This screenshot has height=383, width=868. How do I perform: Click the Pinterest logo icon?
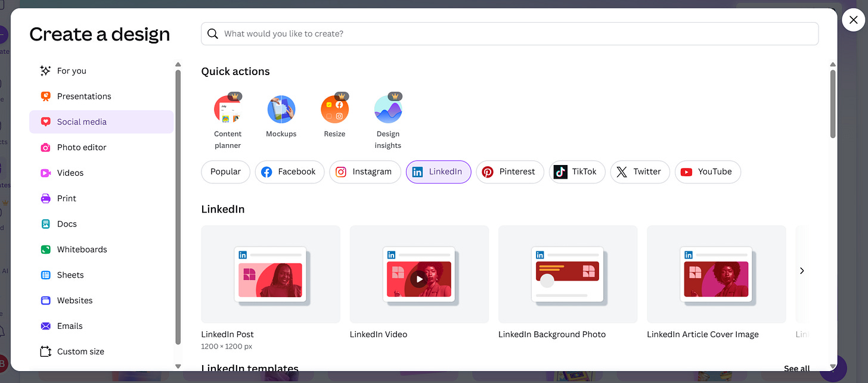pos(488,172)
